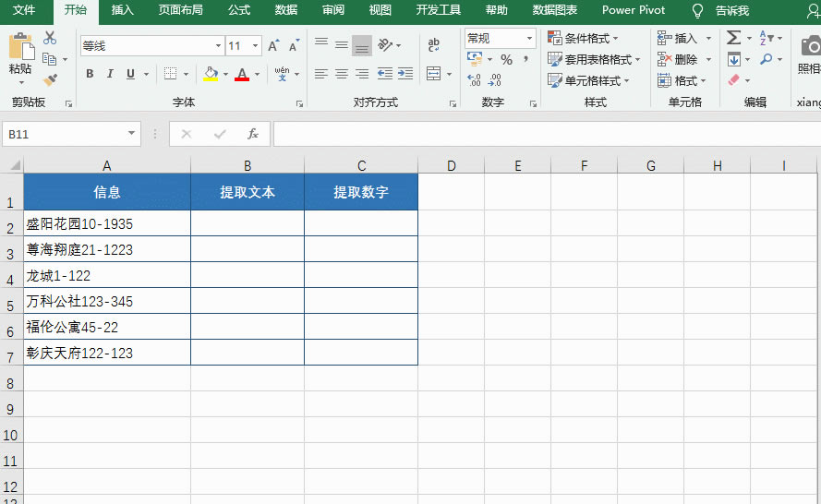The width and height of the screenshot is (821, 504).
Task: Expand the number format 常规 dropdown
Action: [530, 38]
